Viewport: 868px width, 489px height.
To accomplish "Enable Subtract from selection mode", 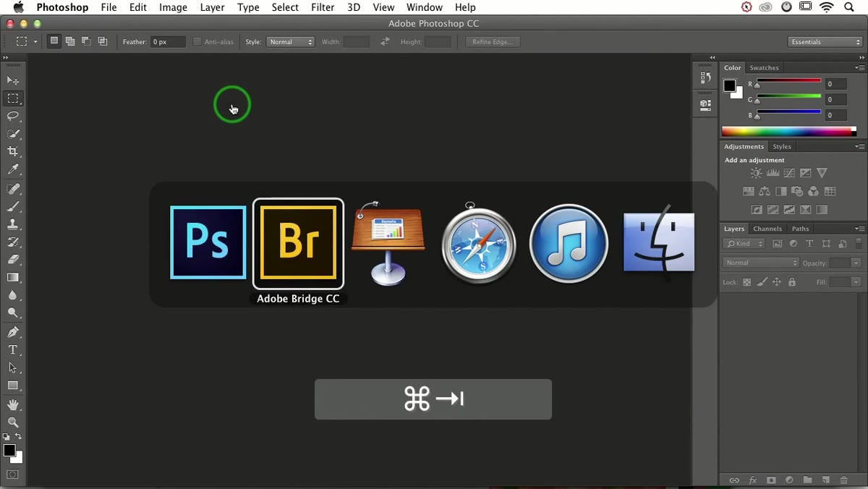I will pyautogui.click(x=86, y=41).
